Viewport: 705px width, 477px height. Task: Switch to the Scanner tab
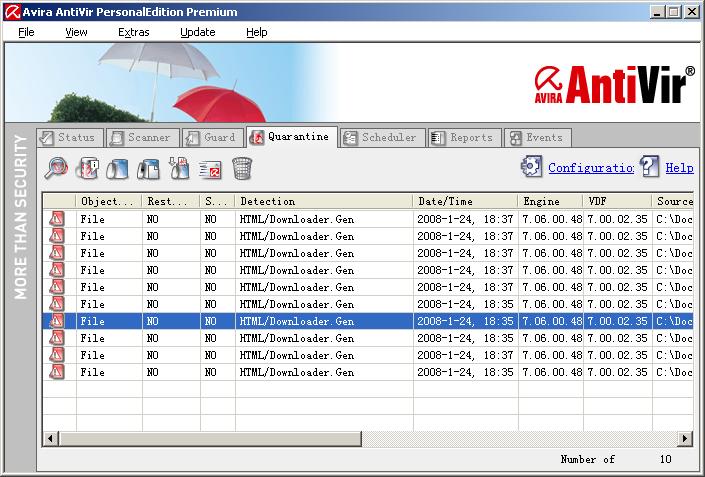[143, 138]
